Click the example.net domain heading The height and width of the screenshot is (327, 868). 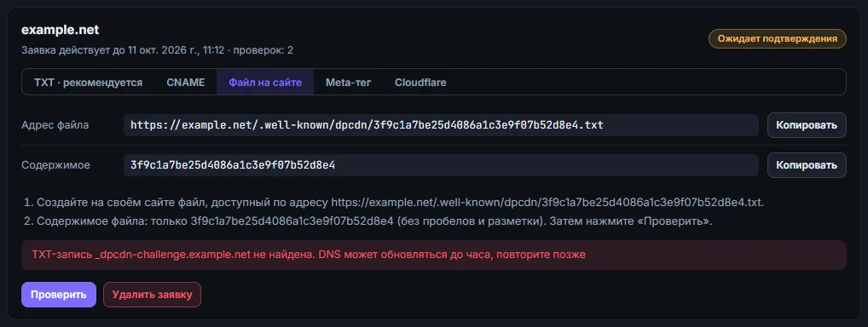point(61,30)
